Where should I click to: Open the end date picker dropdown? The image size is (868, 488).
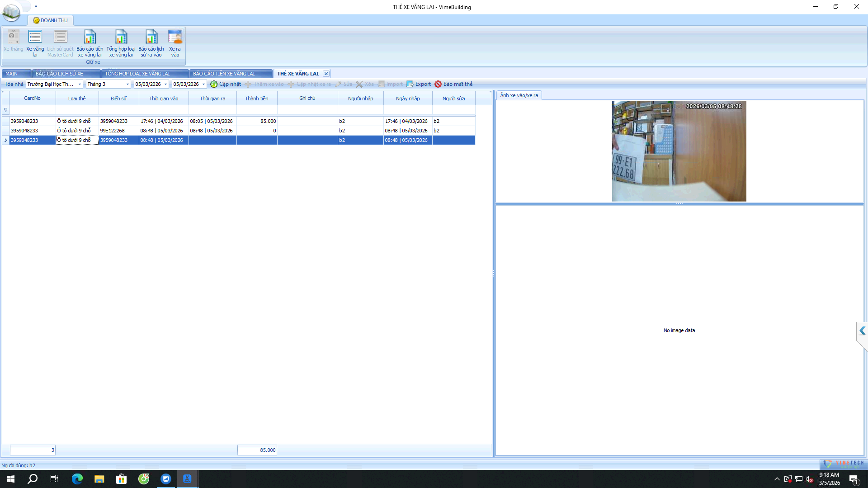(204, 84)
